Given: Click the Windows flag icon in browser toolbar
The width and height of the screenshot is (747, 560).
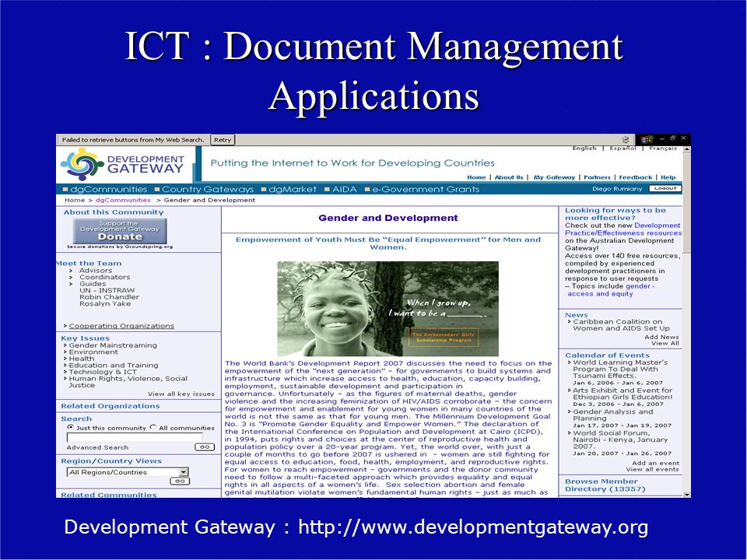Looking at the screenshot, I should [647, 139].
